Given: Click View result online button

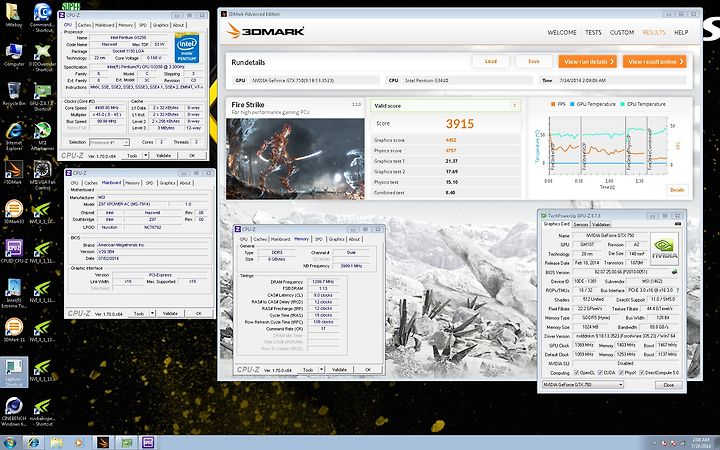Looking at the screenshot, I should click(x=654, y=62).
